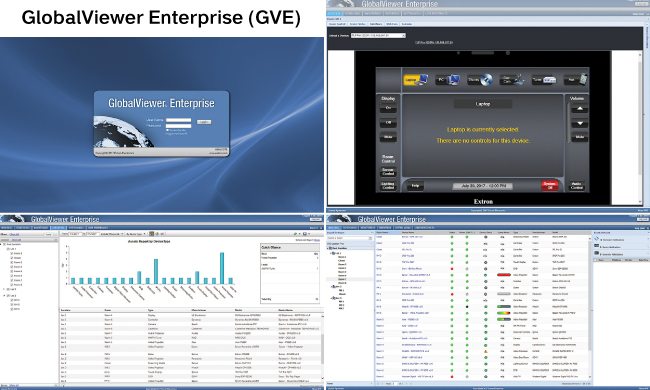Screen dimensions: 650x390
Task: Select the Doc Cam source on the touchpanel
Action: (512, 80)
